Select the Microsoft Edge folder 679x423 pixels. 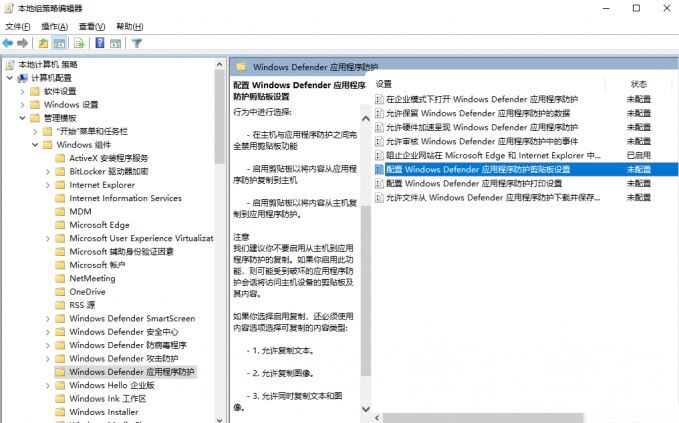[99, 225]
